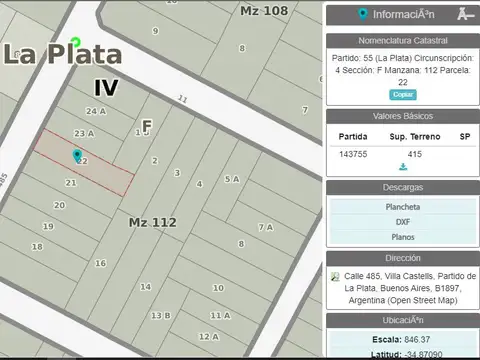This screenshot has height=360, width=480.
Task: Select parcel 4 in Mz 112
Action: [199, 184]
